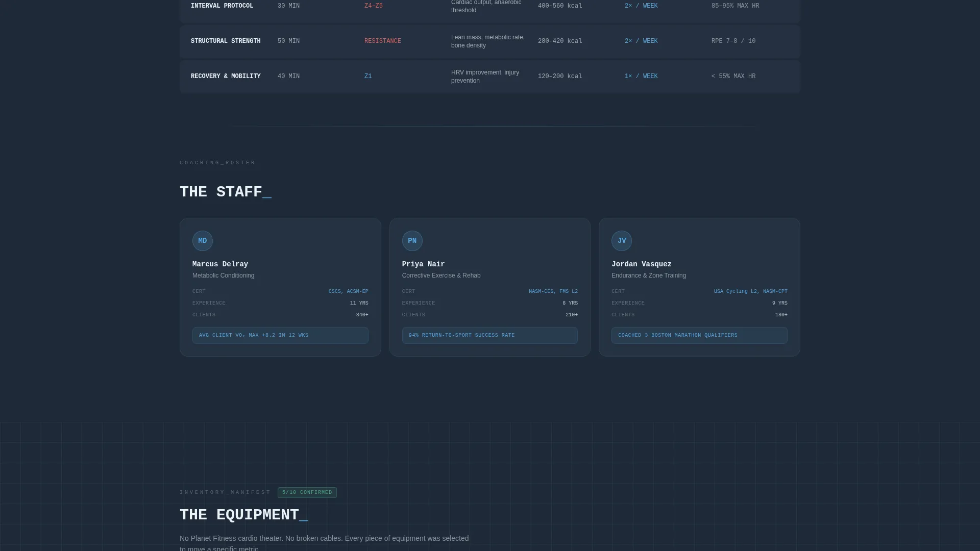Select the RESISTANCE zone label
The image size is (980, 551).
pos(383,41)
